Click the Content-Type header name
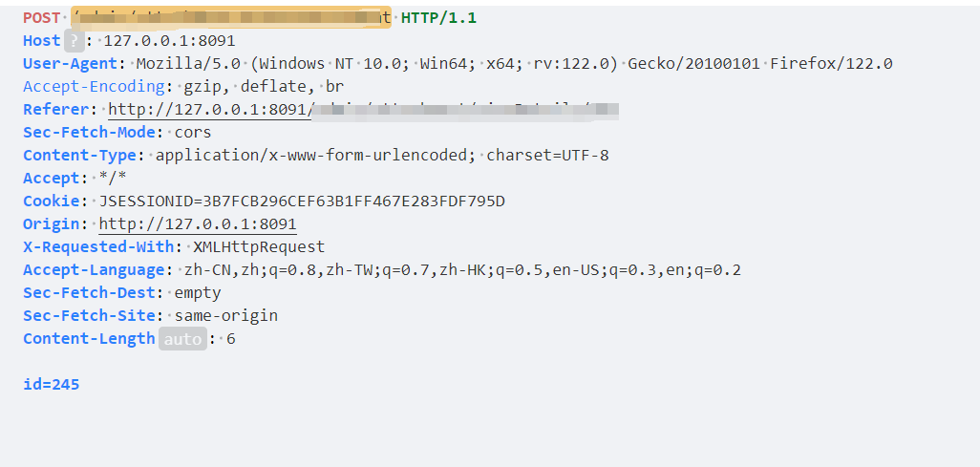Image resolution: width=980 pixels, height=467 pixels. (79, 156)
